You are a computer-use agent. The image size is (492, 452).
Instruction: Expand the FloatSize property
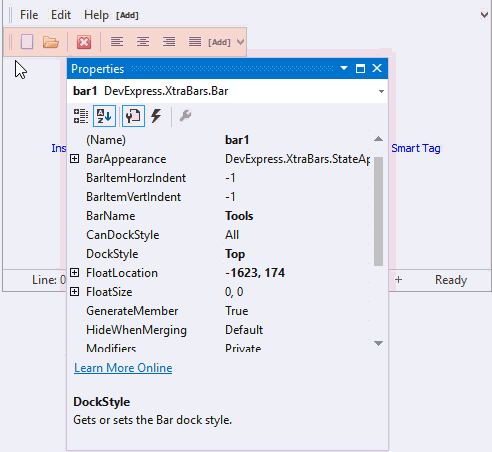[75, 292]
